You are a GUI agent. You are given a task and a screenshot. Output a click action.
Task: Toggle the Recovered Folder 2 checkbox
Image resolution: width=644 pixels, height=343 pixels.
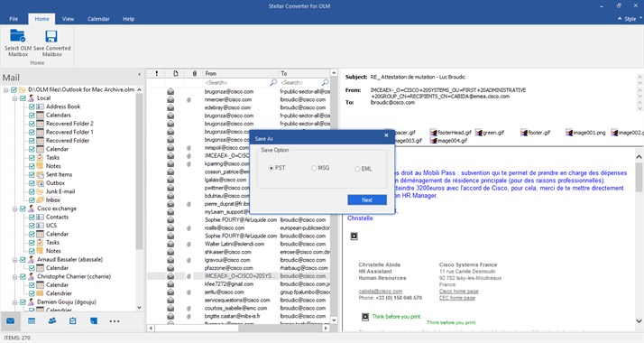click(x=32, y=124)
